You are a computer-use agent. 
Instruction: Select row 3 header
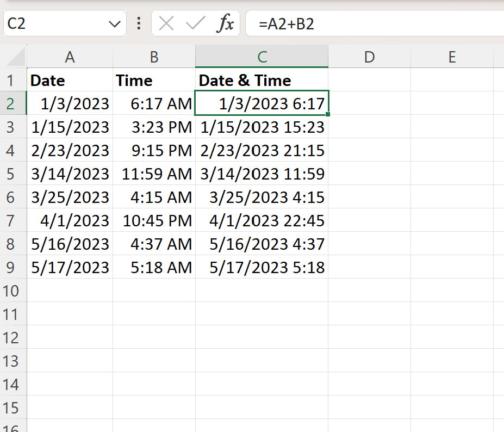tap(13, 127)
